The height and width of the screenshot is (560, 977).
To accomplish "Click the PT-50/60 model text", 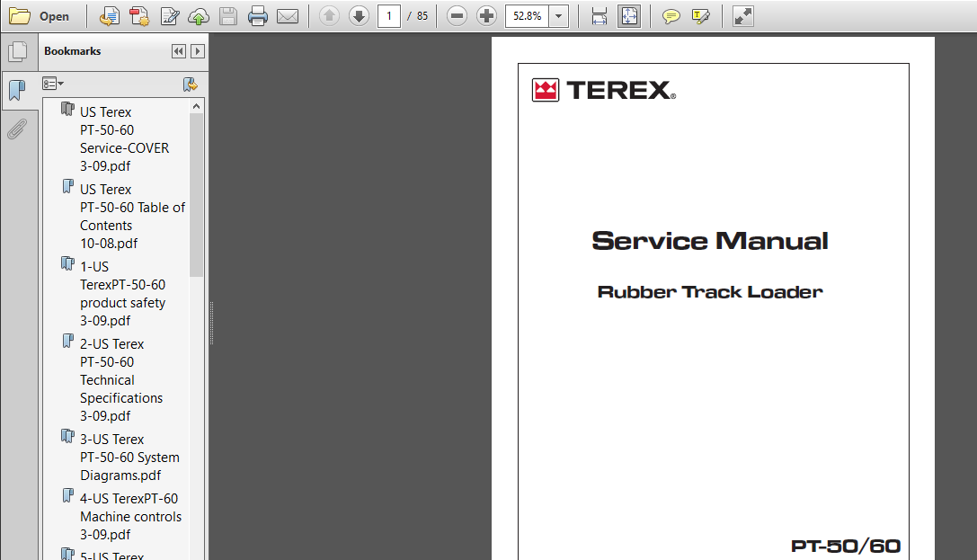I will tap(846, 547).
